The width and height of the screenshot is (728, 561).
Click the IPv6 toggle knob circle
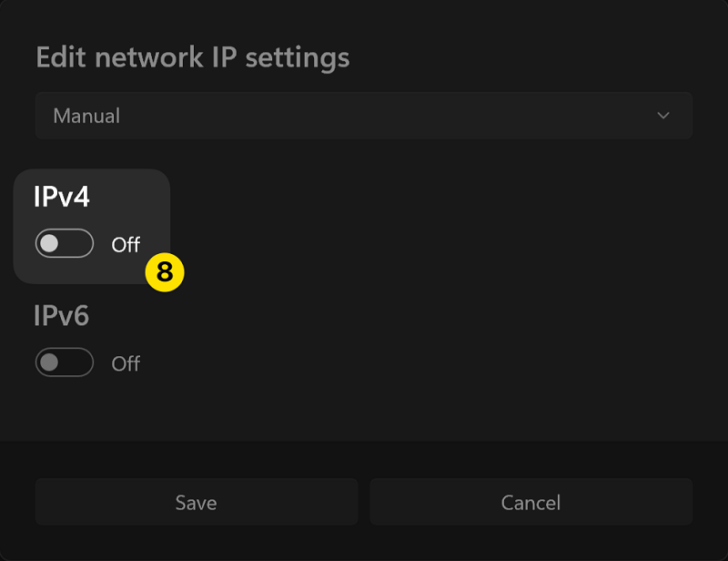[50, 362]
